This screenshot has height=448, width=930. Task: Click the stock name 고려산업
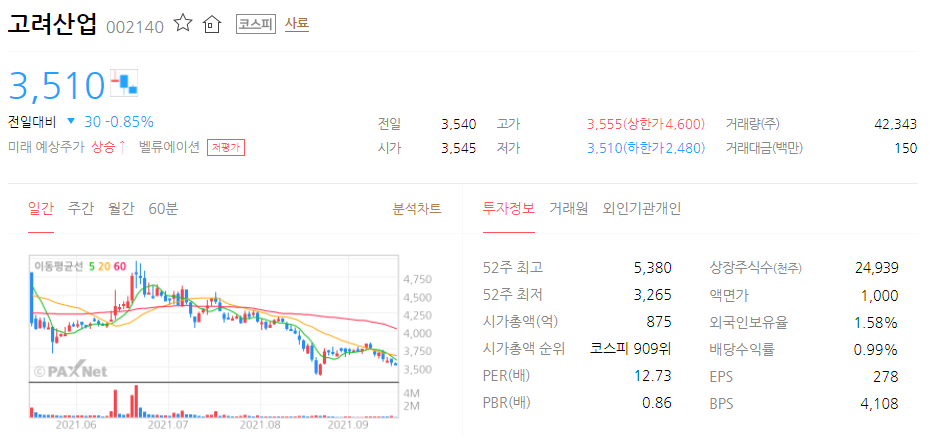52,25
